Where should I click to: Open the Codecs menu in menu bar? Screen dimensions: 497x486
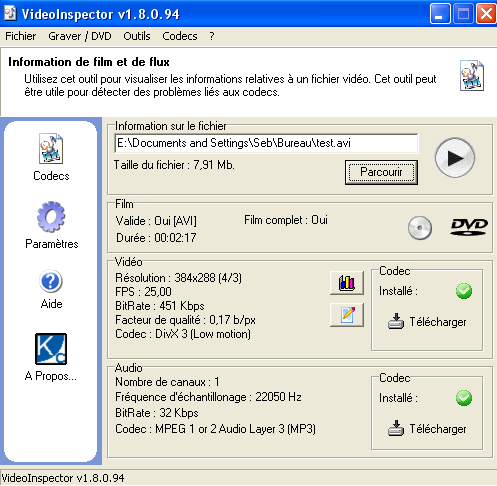coord(180,36)
